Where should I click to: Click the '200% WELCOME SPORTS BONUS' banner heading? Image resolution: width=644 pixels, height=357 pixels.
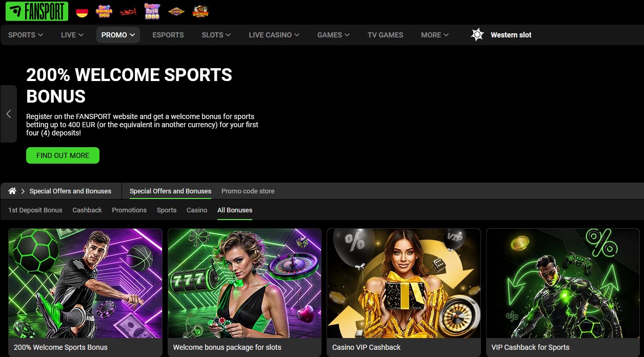[129, 86]
